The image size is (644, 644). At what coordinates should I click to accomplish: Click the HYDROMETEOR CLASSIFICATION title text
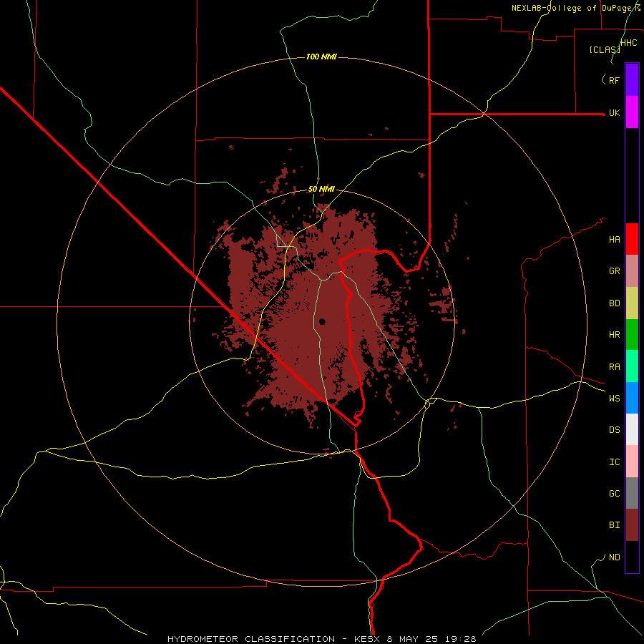pyautogui.click(x=251, y=639)
